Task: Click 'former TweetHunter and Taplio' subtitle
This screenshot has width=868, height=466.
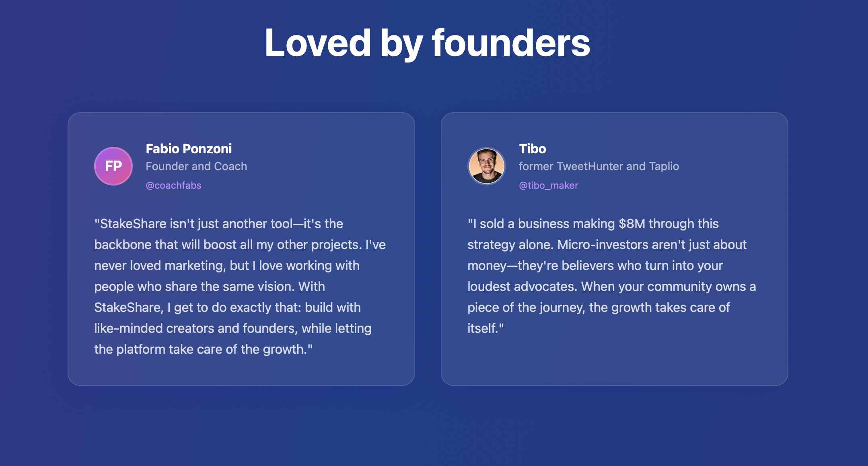Action: [x=599, y=166]
